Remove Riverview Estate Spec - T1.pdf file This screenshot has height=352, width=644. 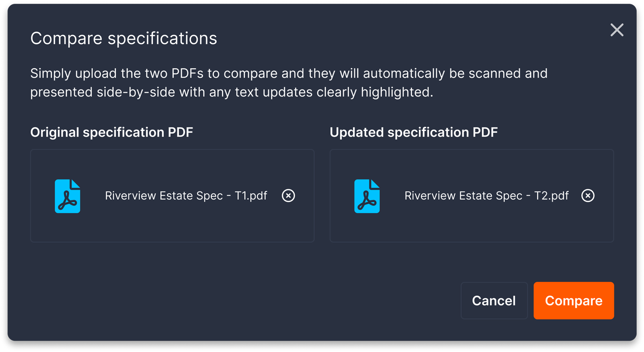click(288, 195)
